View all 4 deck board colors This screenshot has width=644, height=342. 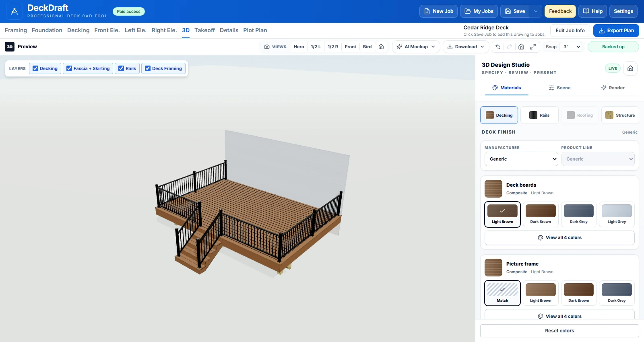(559, 238)
